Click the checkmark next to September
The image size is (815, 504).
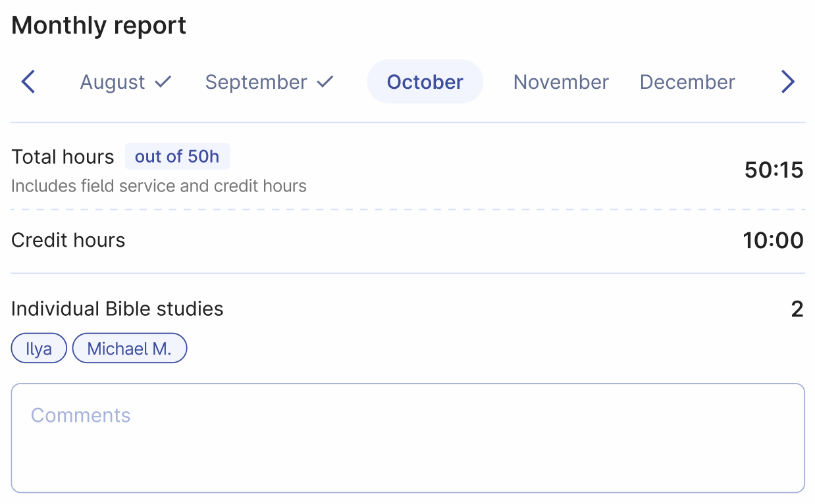(325, 82)
